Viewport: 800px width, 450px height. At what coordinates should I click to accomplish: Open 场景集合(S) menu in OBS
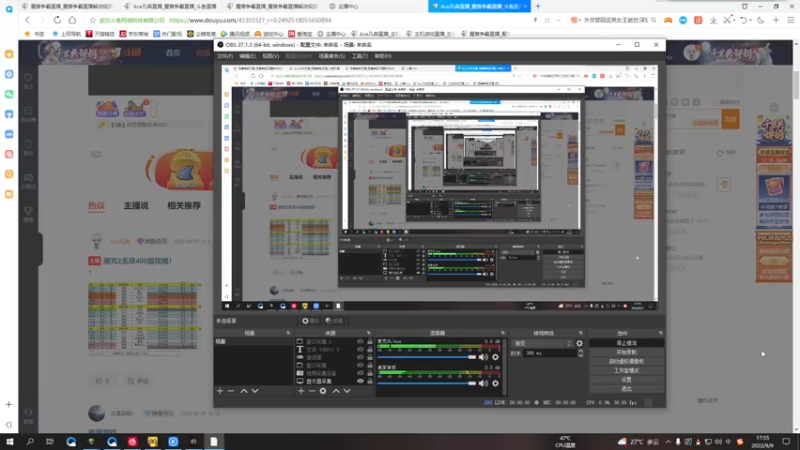[332, 56]
